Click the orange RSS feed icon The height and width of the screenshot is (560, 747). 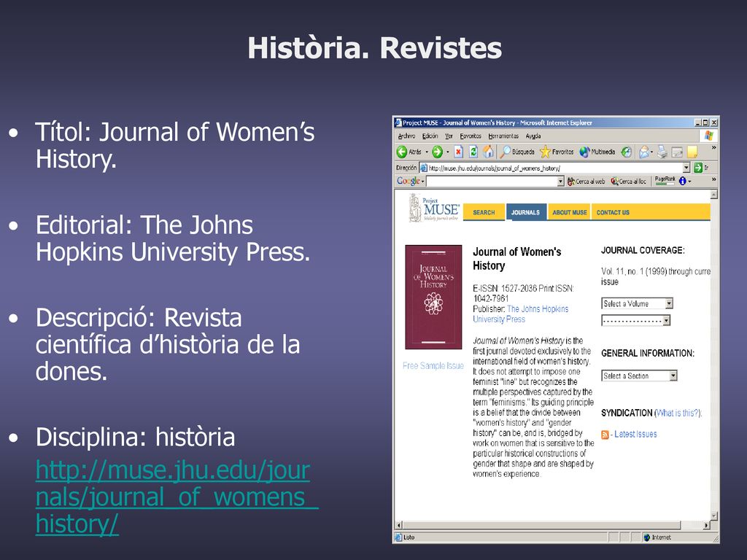point(605,435)
